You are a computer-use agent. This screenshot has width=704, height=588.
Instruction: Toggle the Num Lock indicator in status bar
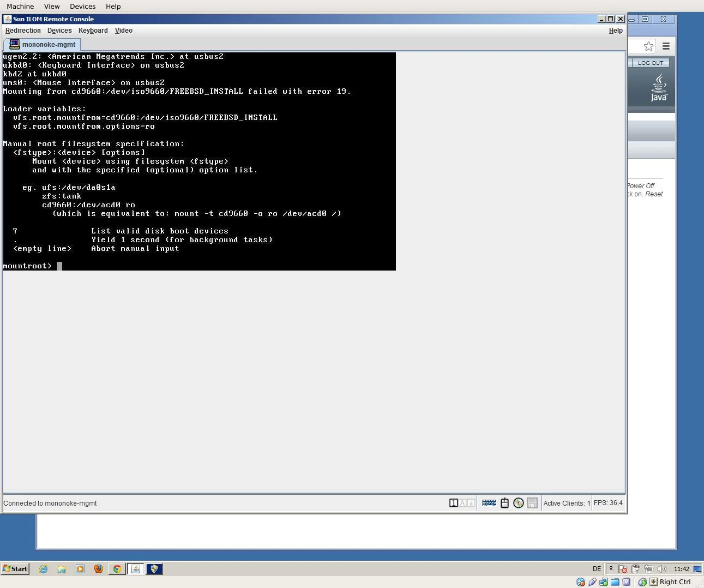click(453, 503)
